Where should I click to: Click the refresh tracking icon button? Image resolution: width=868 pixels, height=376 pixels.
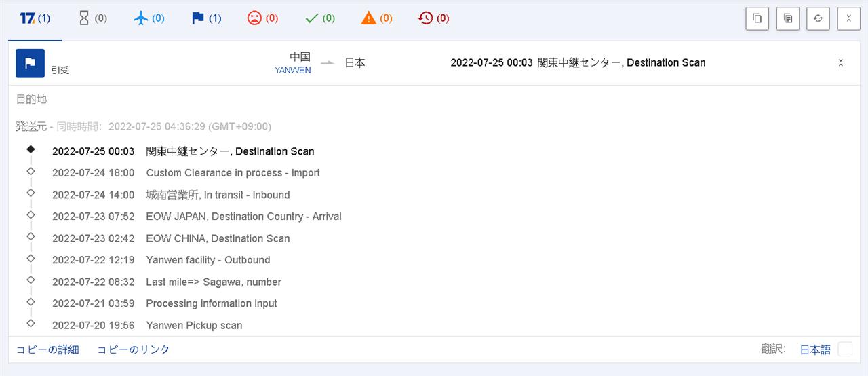click(x=818, y=19)
